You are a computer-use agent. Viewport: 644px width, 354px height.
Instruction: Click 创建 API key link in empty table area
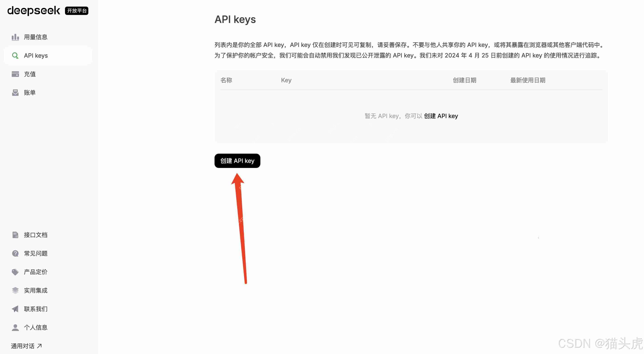tap(441, 116)
